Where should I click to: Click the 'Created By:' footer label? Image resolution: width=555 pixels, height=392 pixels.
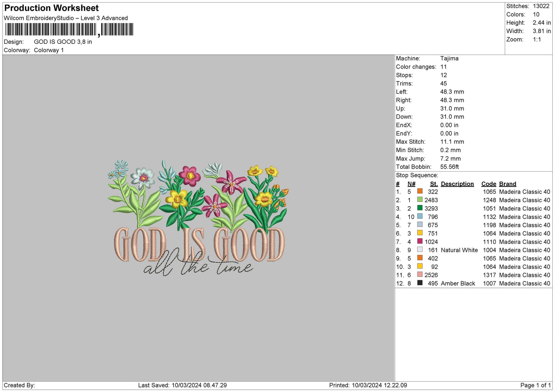[x=19, y=385]
